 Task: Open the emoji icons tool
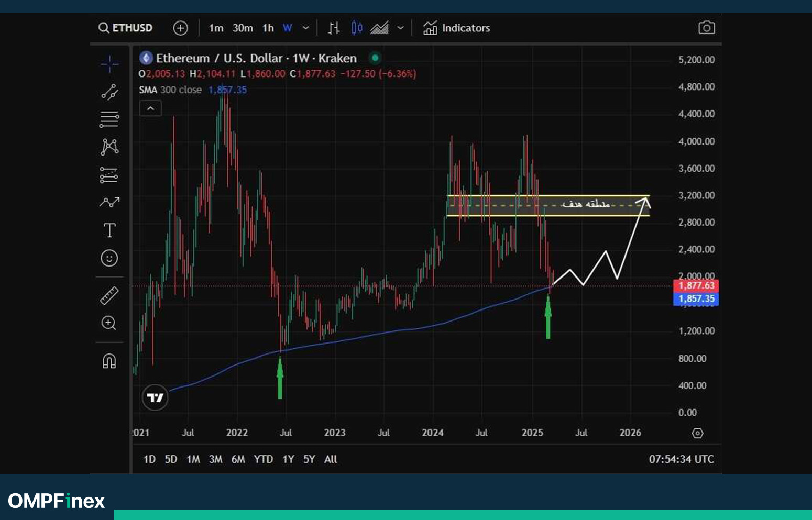(109, 258)
